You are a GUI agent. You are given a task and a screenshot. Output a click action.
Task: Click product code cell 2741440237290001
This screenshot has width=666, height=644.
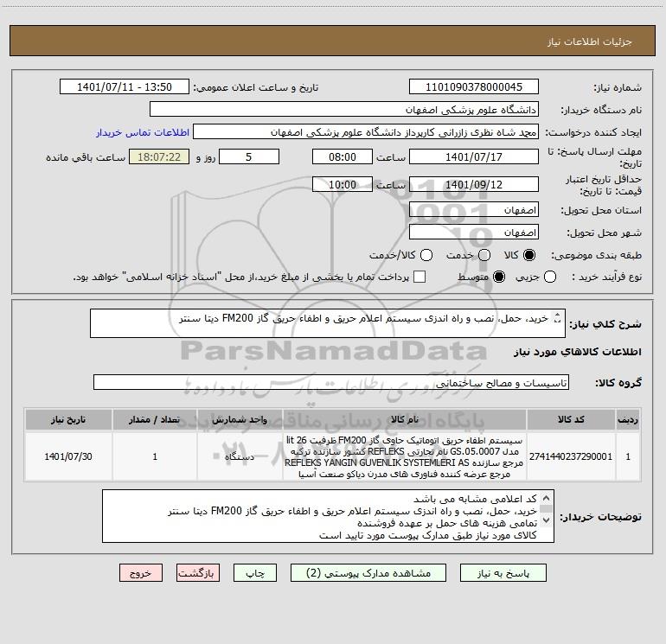[x=571, y=456]
